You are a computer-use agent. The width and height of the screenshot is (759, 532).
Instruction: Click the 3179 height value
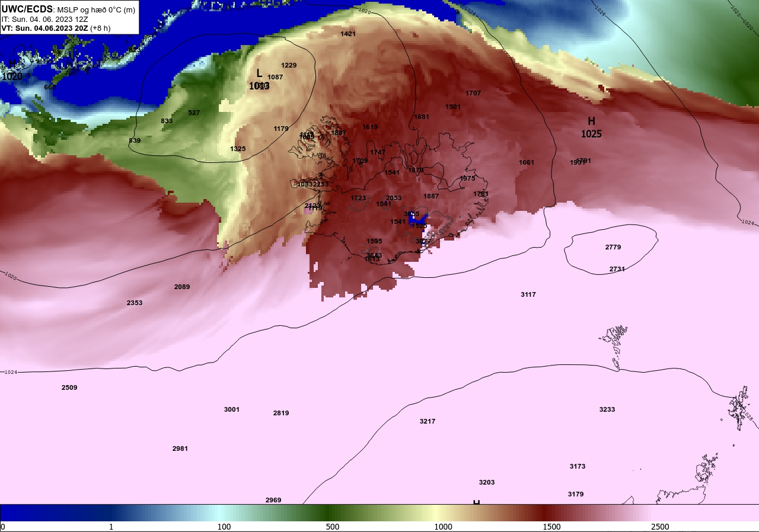[576, 494]
